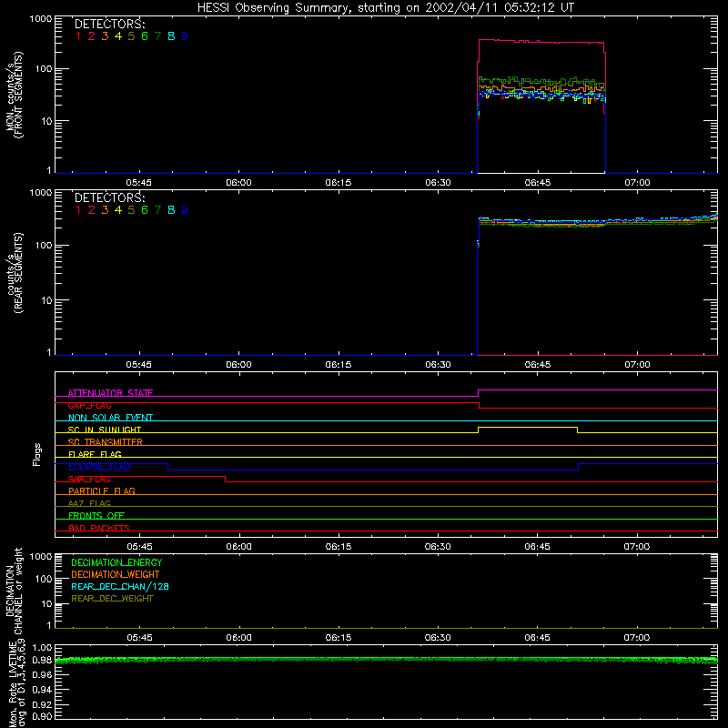Click blue detector 9 in rear segments legend
Image resolution: width=728 pixels, height=728 pixels.
(x=185, y=210)
